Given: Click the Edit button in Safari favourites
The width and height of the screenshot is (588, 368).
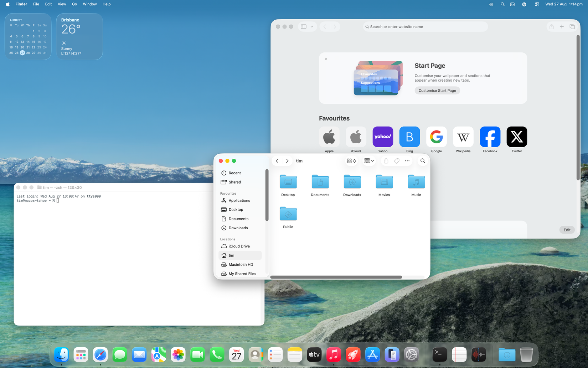Looking at the screenshot, I should pos(567,230).
